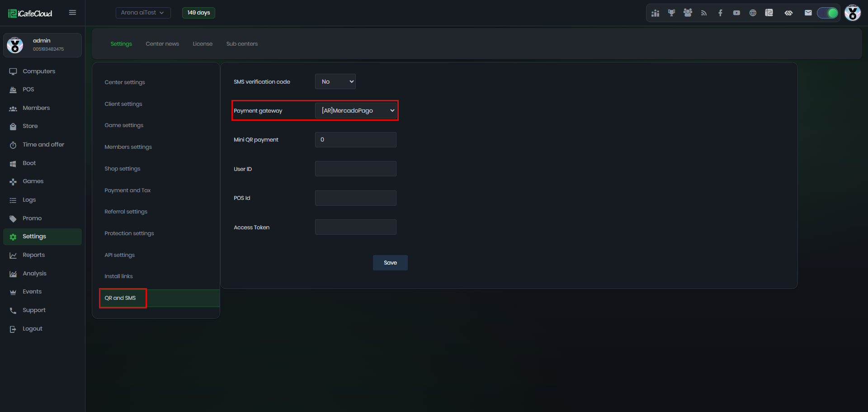The width and height of the screenshot is (868, 412).
Task: Open the Facebook icon
Action: point(720,13)
